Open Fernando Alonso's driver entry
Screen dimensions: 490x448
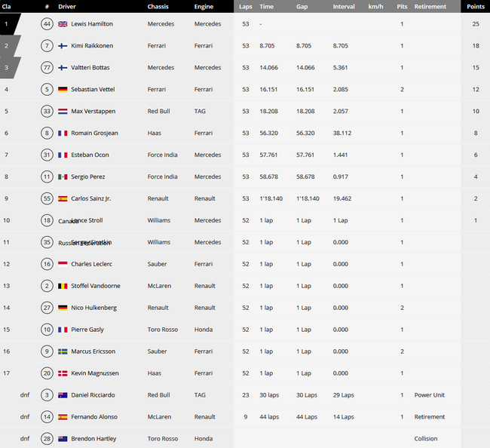point(93,417)
